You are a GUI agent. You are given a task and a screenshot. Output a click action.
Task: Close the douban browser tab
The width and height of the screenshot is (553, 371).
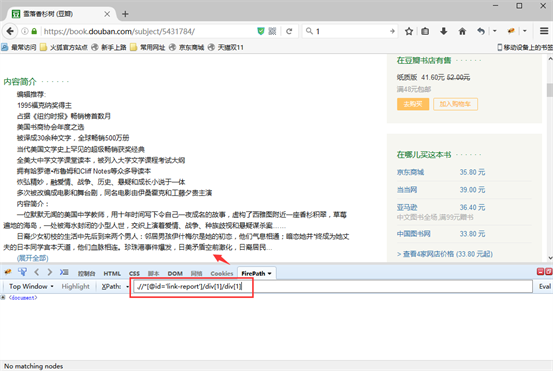107,14
